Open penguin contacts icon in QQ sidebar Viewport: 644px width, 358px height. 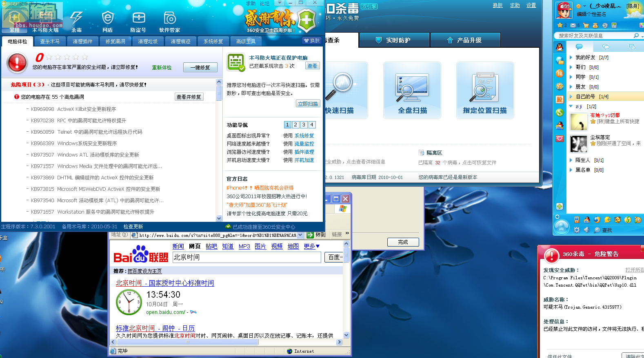[x=560, y=47]
